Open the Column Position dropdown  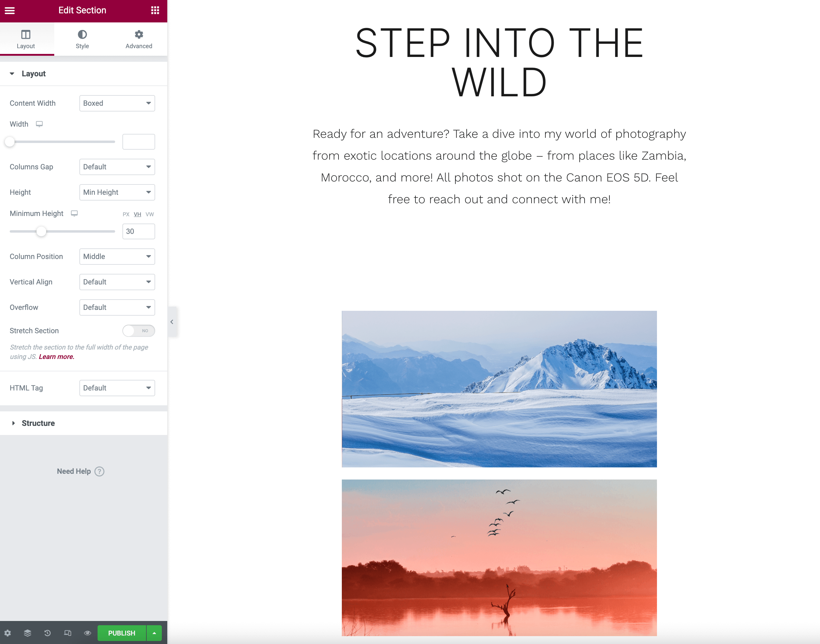pyautogui.click(x=117, y=256)
